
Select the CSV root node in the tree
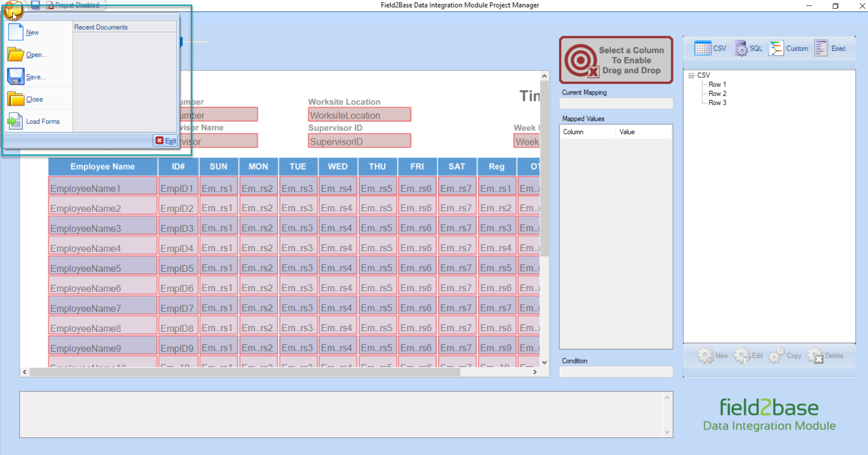click(x=704, y=75)
